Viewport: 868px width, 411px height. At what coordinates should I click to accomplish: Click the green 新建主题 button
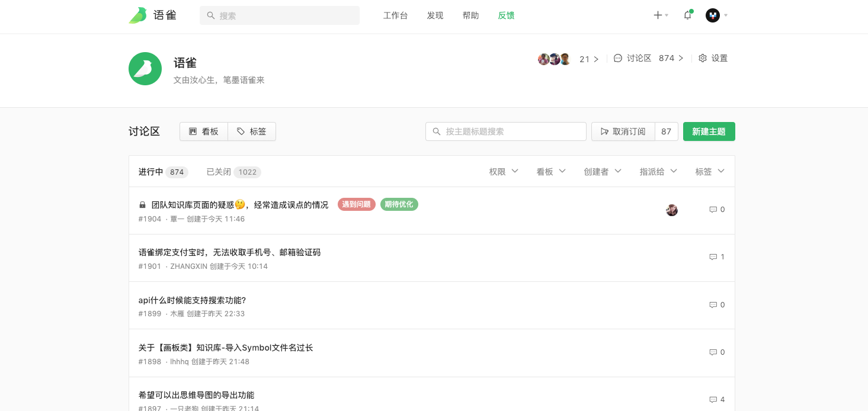[x=709, y=131]
